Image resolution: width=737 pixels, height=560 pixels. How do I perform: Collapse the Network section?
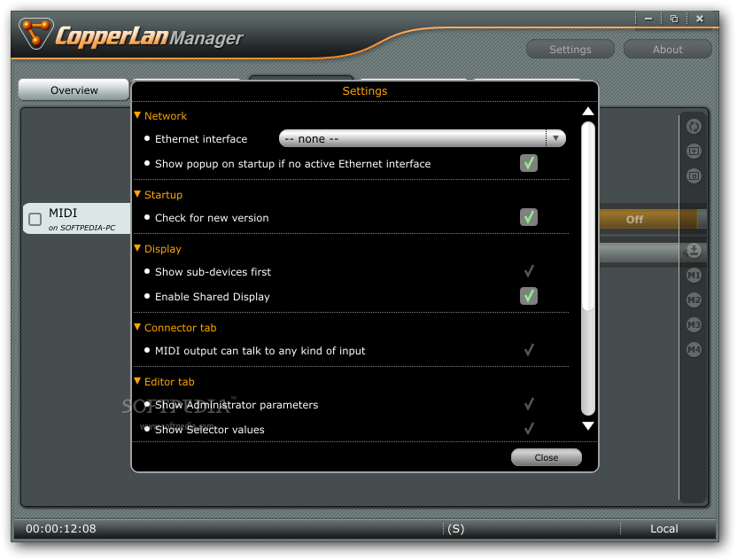tap(137, 115)
